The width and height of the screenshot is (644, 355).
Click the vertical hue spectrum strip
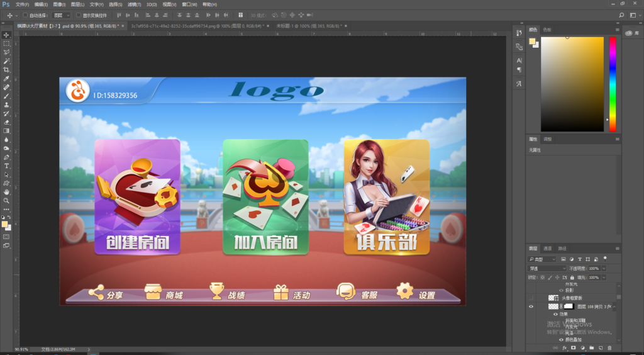click(x=612, y=83)
